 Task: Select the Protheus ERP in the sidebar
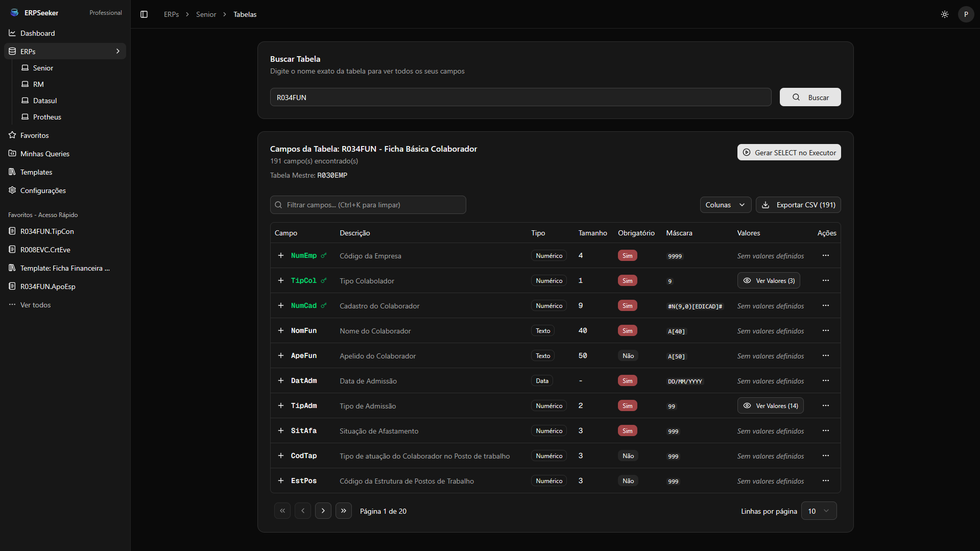(x=46, y=116)
